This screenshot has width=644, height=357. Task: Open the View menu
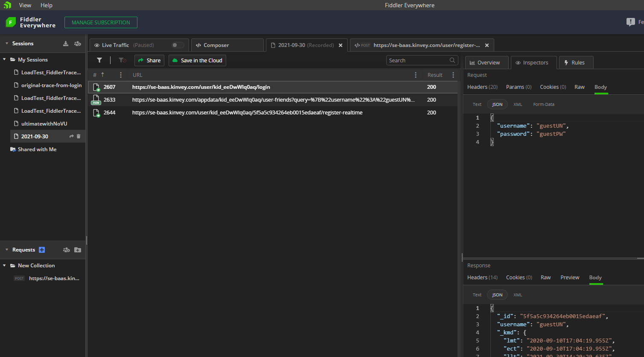[25, 5]
